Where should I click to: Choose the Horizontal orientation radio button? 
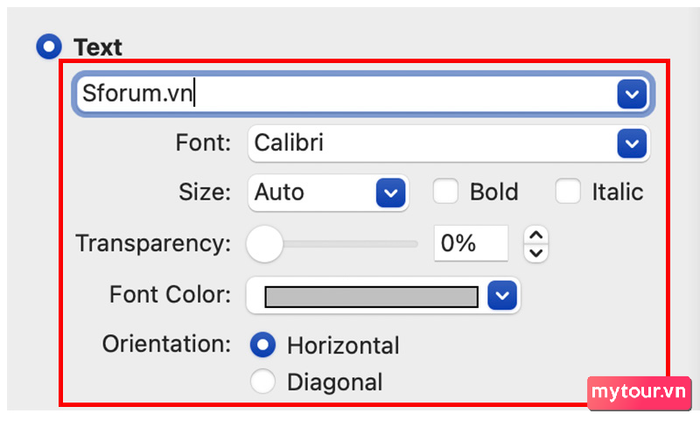point(262,345)
